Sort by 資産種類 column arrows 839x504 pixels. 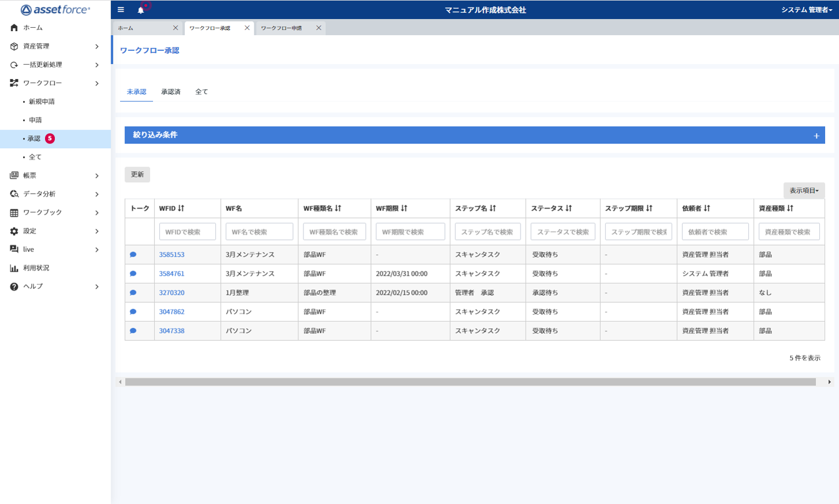(790, 208)
